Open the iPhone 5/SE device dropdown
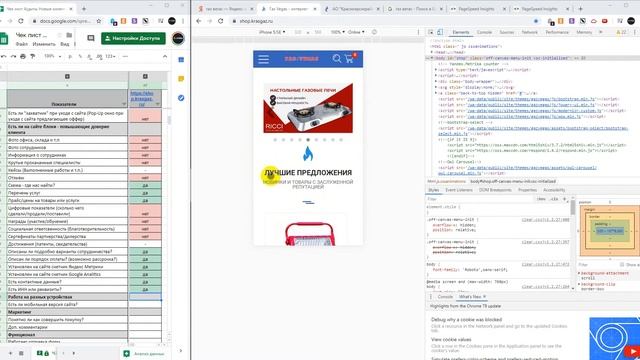 pos(272,32)
